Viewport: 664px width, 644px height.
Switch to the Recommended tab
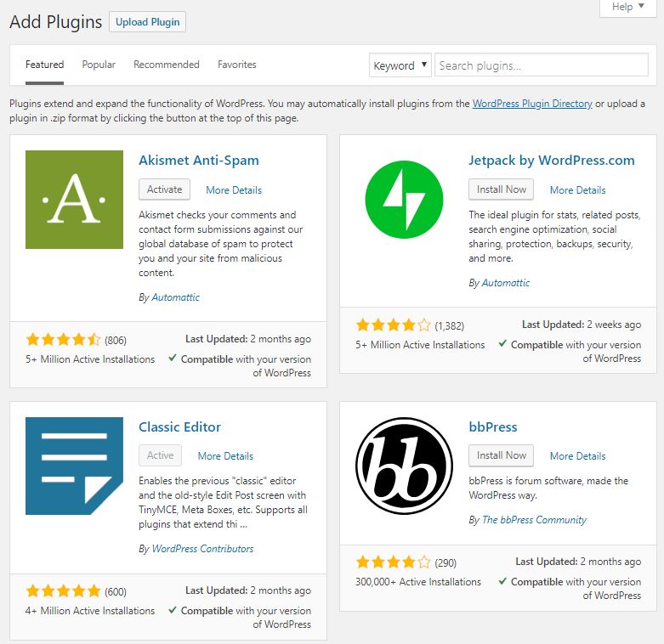point(167,65)
